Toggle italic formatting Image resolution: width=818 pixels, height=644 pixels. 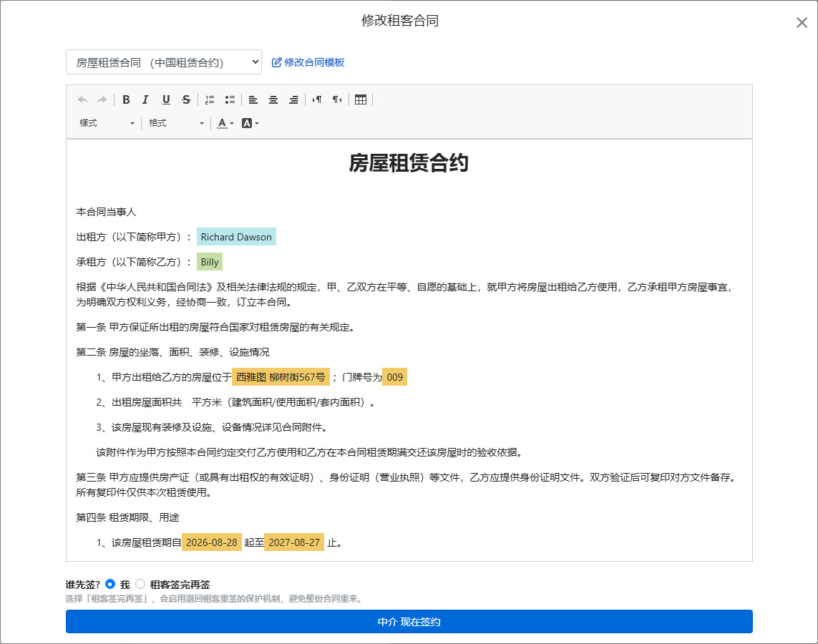click(145, 99)
